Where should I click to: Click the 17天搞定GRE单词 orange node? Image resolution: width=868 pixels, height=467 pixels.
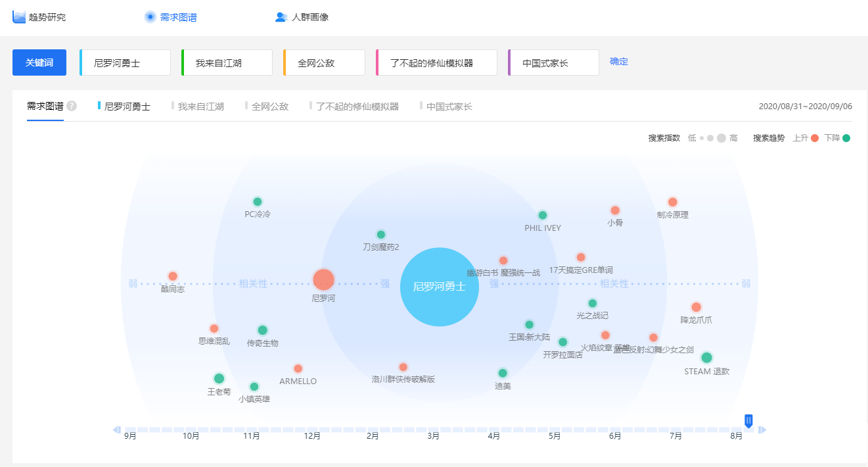click(581, 257)
